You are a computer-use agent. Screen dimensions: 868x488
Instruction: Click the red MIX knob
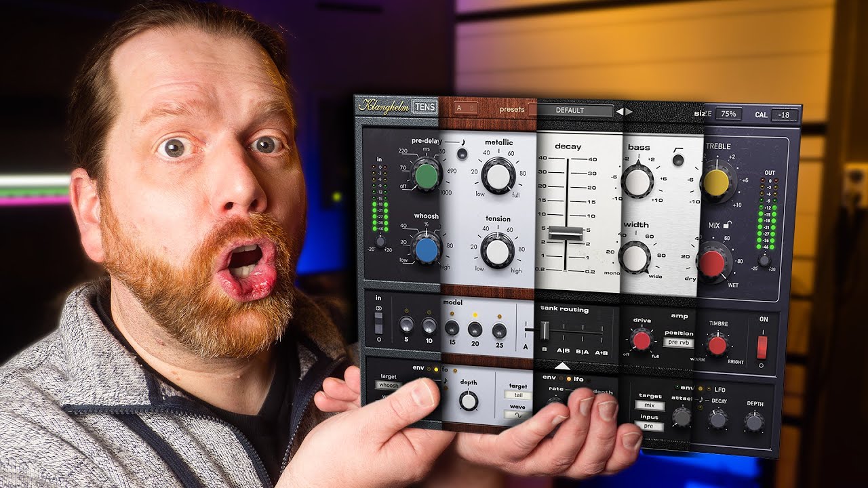(x=713, y=263)
